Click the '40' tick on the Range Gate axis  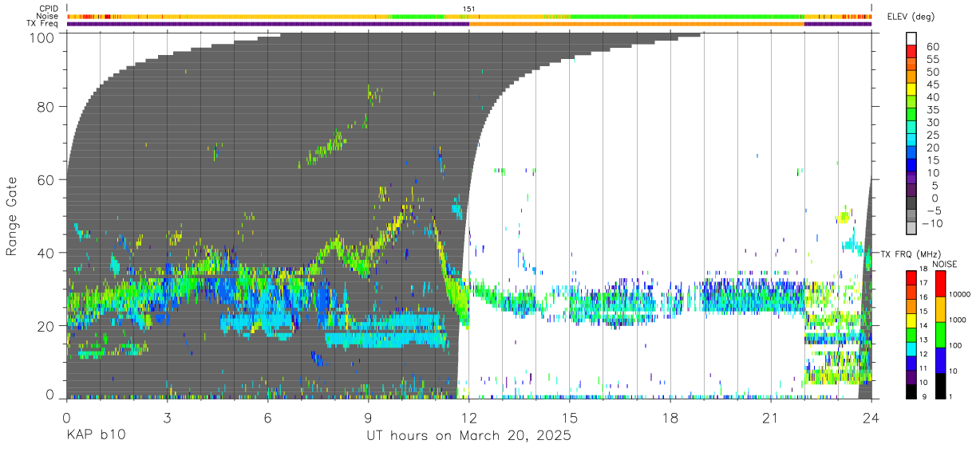coord(46,253)
